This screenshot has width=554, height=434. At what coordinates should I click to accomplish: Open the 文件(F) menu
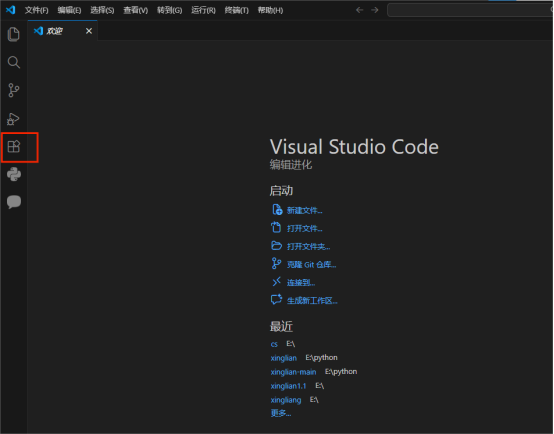point(36,10)
